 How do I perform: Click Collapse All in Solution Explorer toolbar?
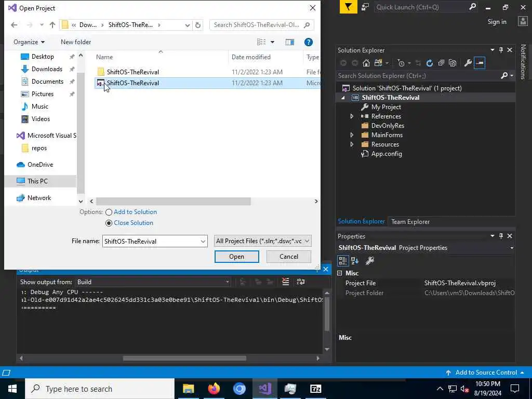(x=441, y=63)
